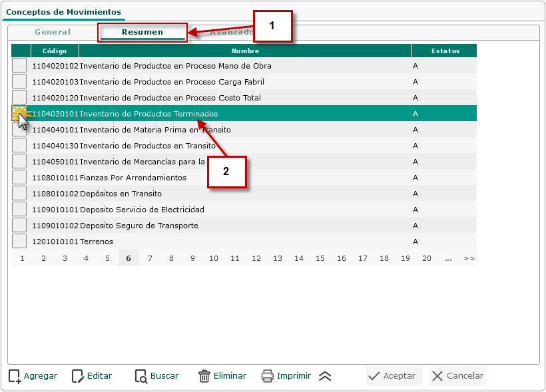Check row box for code 1104020103
Image resolution: width=546 pixels, height=392 pixels.
(19, 81)
